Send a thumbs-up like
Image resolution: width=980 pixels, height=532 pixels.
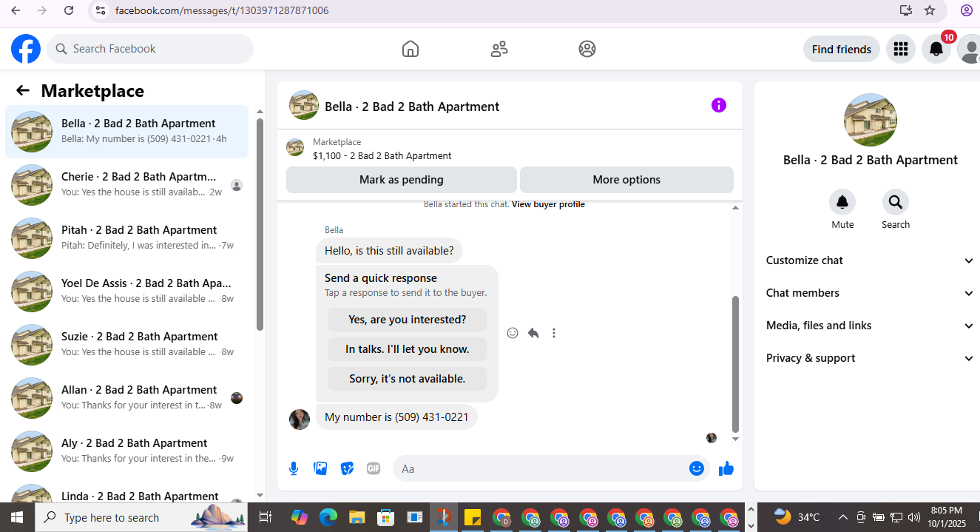[x=726, y=468]
